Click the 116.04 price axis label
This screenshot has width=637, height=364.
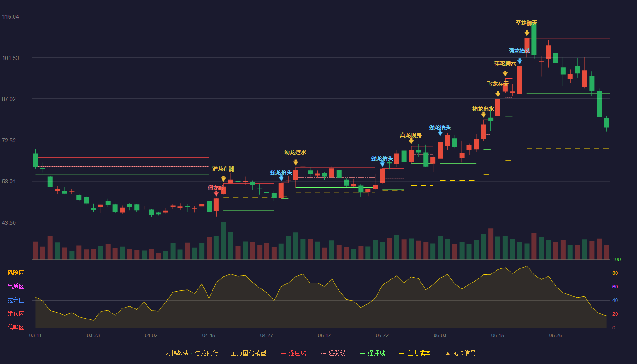[x=10, y=17]
